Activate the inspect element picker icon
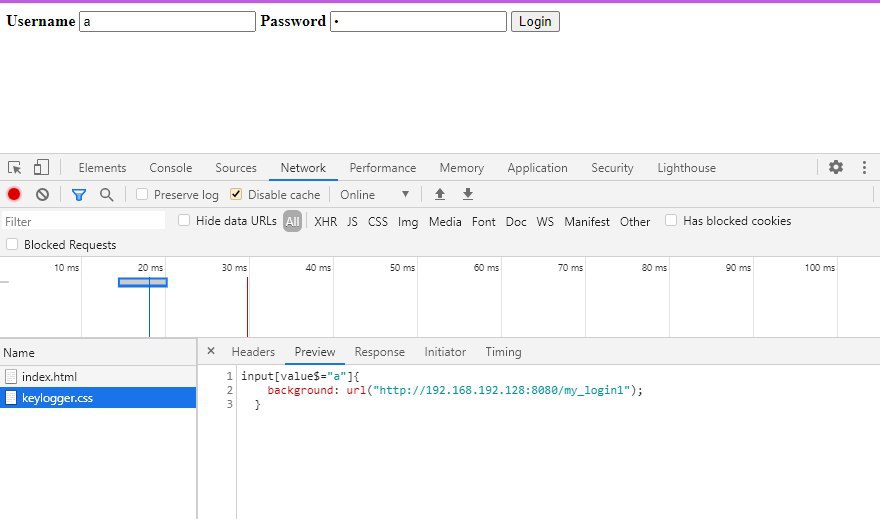The image size is (880, 519). pos(15,167)
